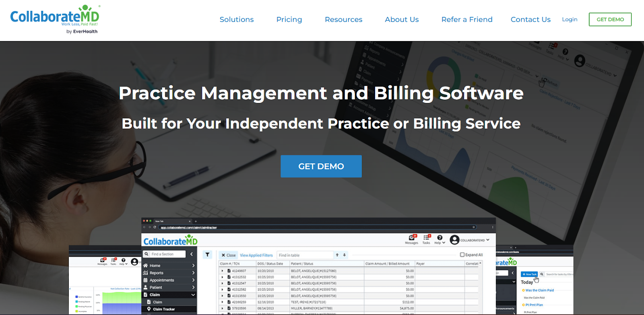Click the bookmark star in the address bar
The height and width of the screenshot is (315, 644).
tap(474, 227)
